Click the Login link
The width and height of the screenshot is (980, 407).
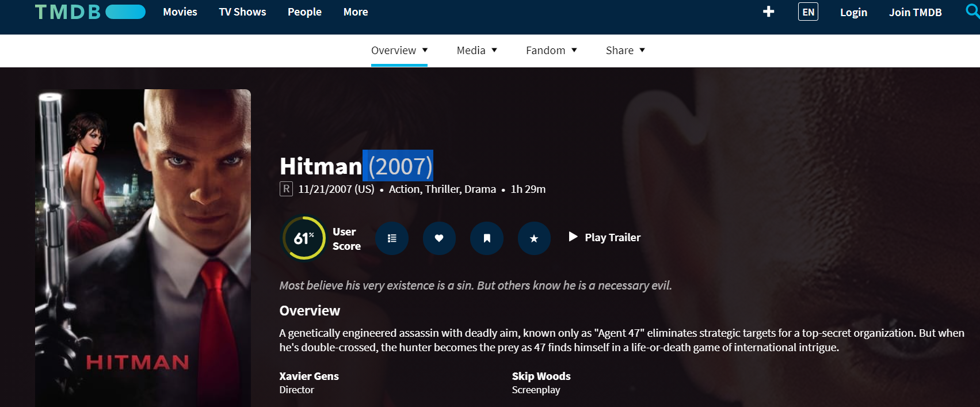[853, 12]
